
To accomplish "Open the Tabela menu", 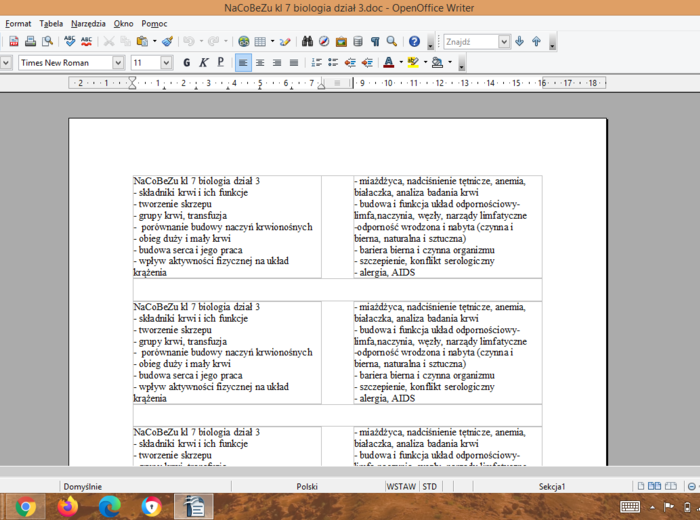I will (x=51, y=24).
